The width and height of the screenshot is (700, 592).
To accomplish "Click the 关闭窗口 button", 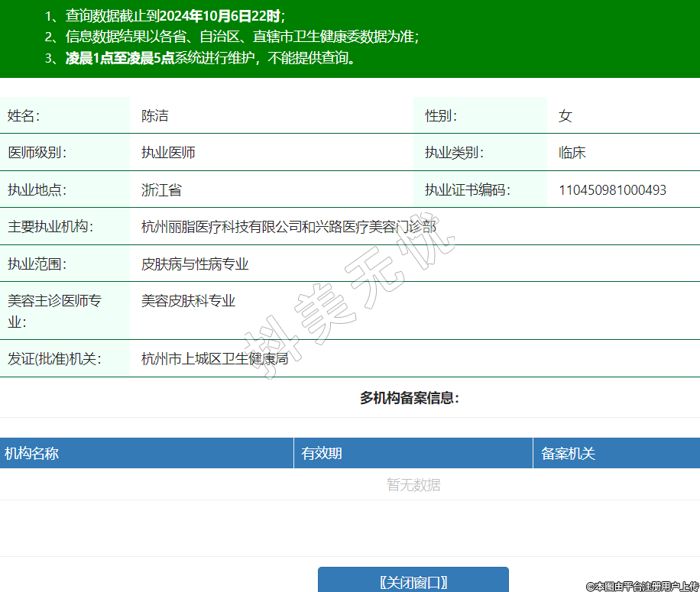I will point(413,582).
